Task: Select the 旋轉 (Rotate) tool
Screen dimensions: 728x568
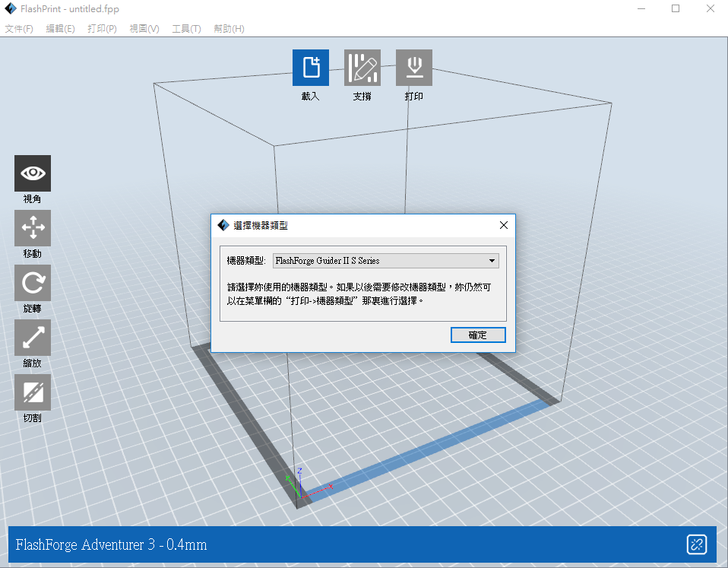Action: pyautogui.click(x=33, y=283)
